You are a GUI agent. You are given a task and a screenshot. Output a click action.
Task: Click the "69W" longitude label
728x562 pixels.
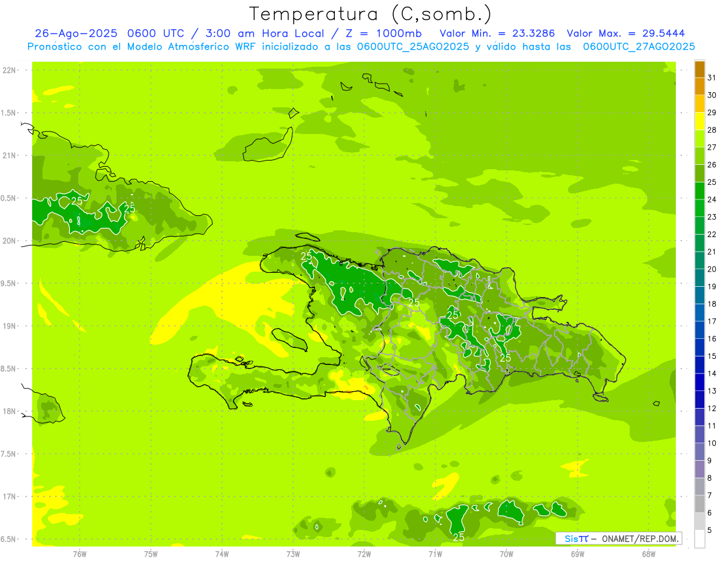pyautogui.click(x=578, y=554)
